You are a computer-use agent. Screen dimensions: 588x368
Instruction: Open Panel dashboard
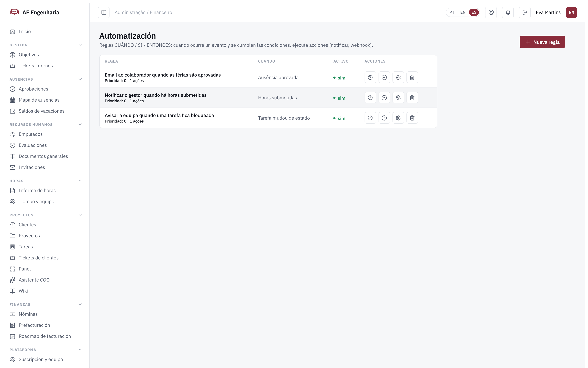point(46,269)
